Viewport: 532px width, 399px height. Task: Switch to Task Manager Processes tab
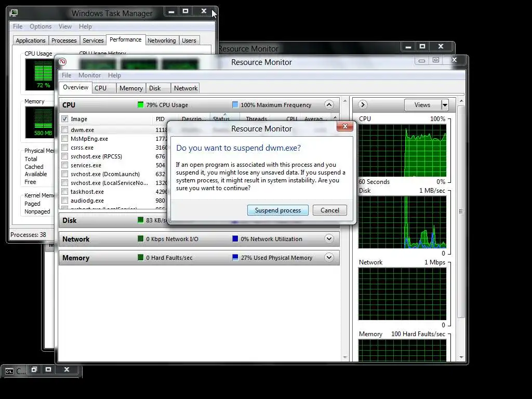pyautogui.click(x=64, y=41)
